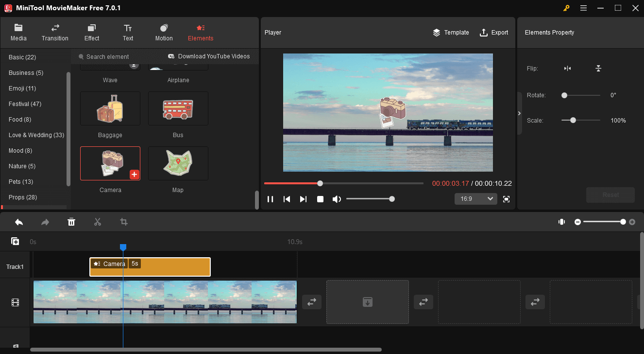Flip the Camera element horizontally
The image size is (644, 354).
point(567,69)
